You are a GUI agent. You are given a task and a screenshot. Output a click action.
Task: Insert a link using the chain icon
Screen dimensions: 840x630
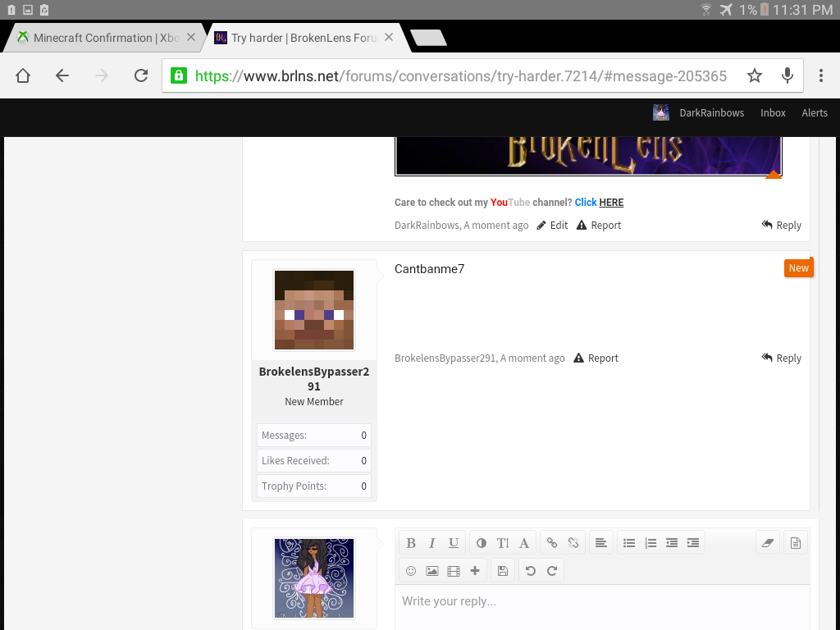(552, 543)
